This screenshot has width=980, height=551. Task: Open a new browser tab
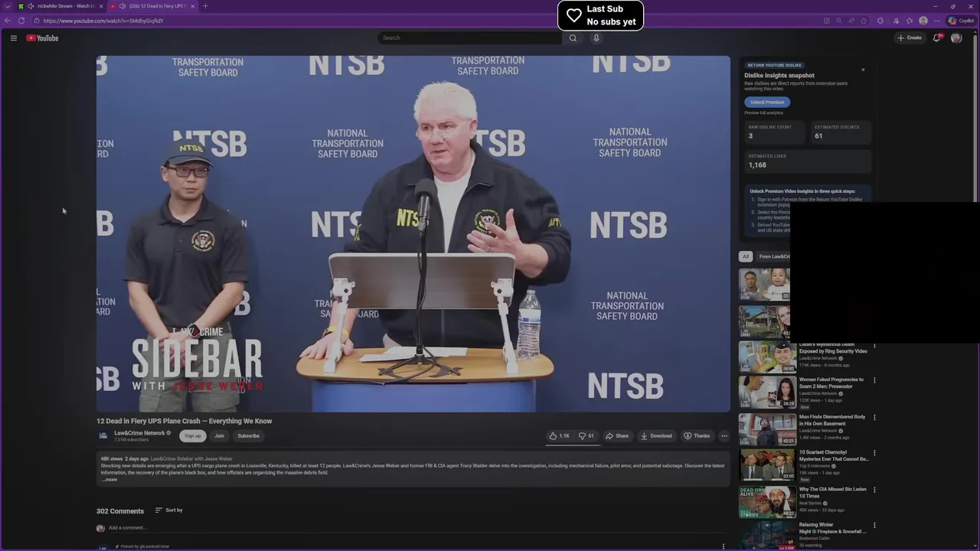[205, 6]
